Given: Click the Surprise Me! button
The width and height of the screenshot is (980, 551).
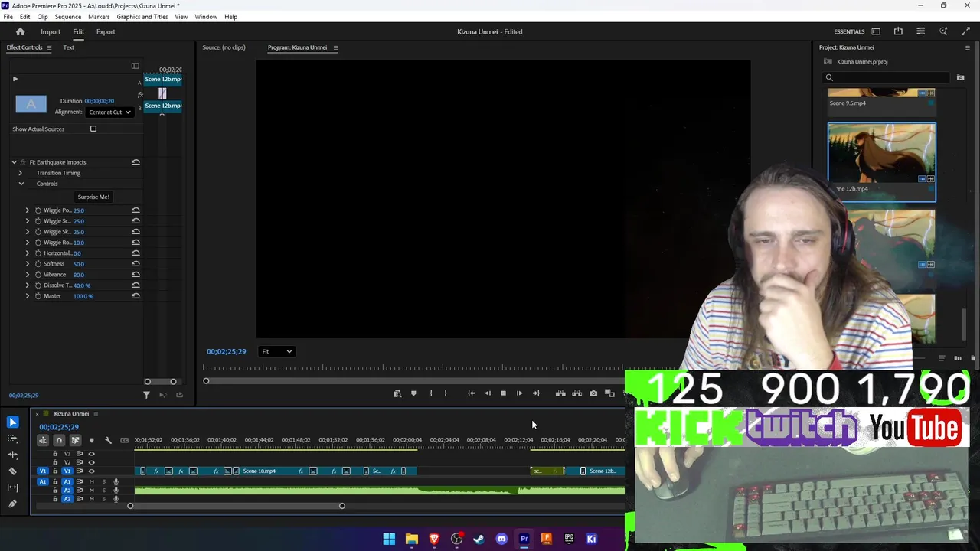Looking at the screenshot, I should point(93,197).
